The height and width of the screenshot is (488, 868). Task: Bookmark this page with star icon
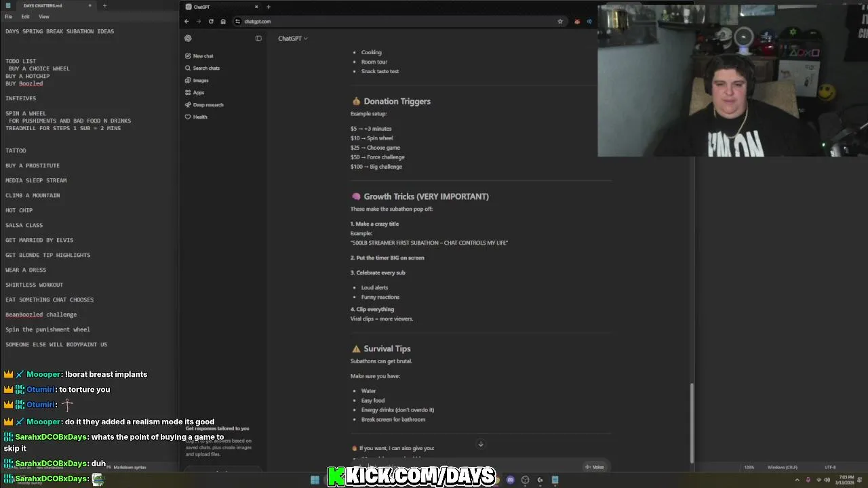pos(560,22)
